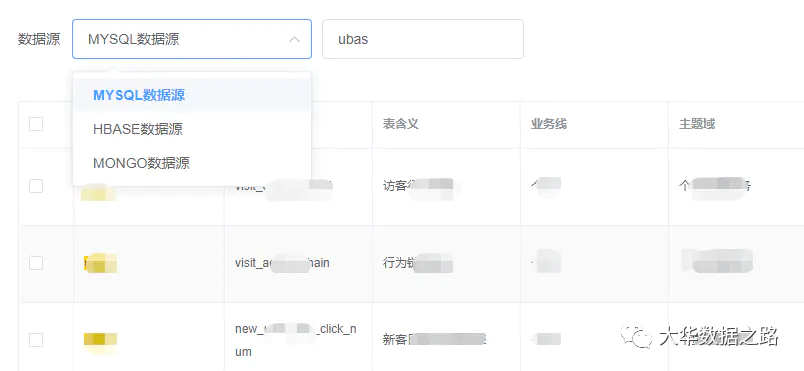Click the 大华数据之路 watermark text
The height and width of the screenshot is (371, 804).
tap(718, 336)
